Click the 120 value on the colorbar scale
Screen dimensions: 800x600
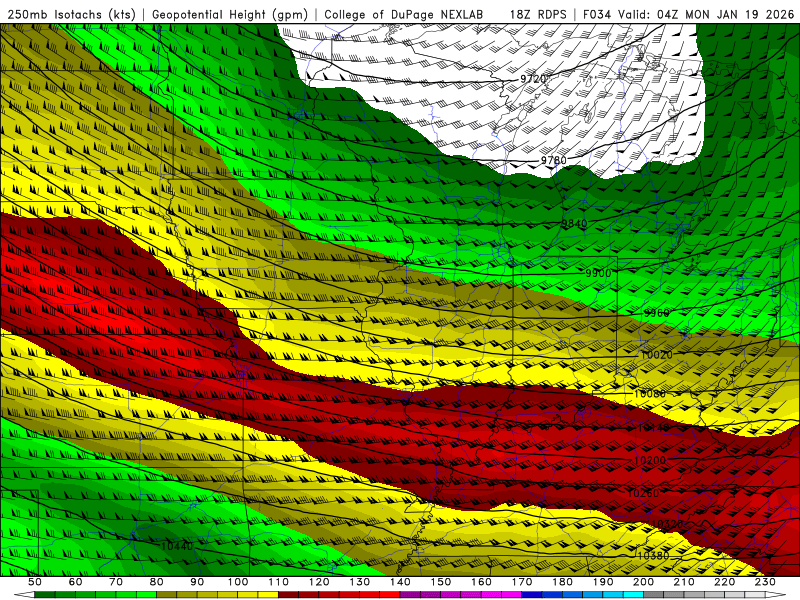click(319, 582)
